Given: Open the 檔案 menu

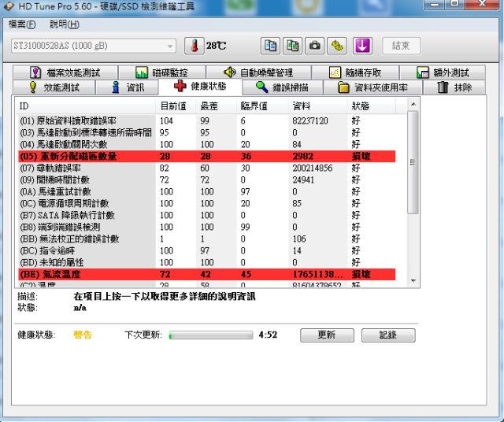Looking at the screenshot, I should tap(22, 24).
